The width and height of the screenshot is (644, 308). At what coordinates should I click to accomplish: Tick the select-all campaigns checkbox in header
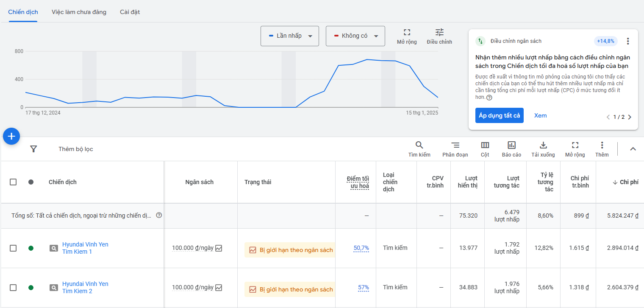13,182
